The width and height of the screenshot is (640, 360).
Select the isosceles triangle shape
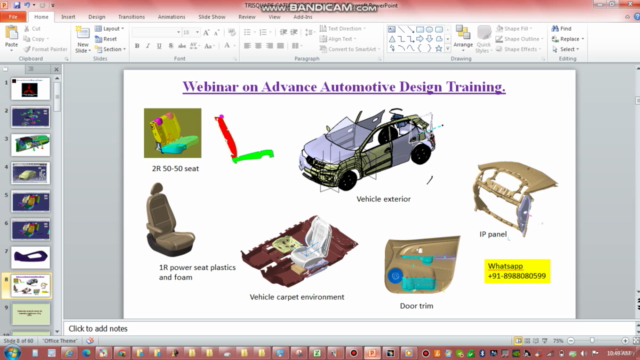tap(391, 39)
